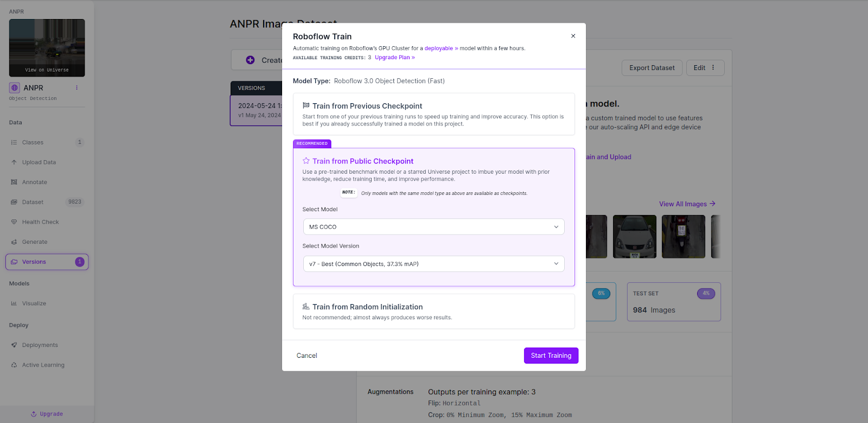Viewport: 868px width, 423px height.
Task: Click the Versions count badge
Action: [x=80, y=262]
